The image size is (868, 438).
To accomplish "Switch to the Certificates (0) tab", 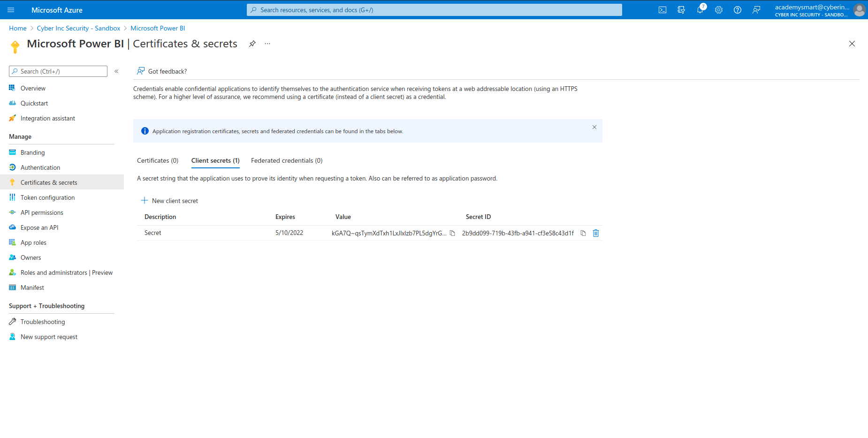I will (x=158, y=160).
